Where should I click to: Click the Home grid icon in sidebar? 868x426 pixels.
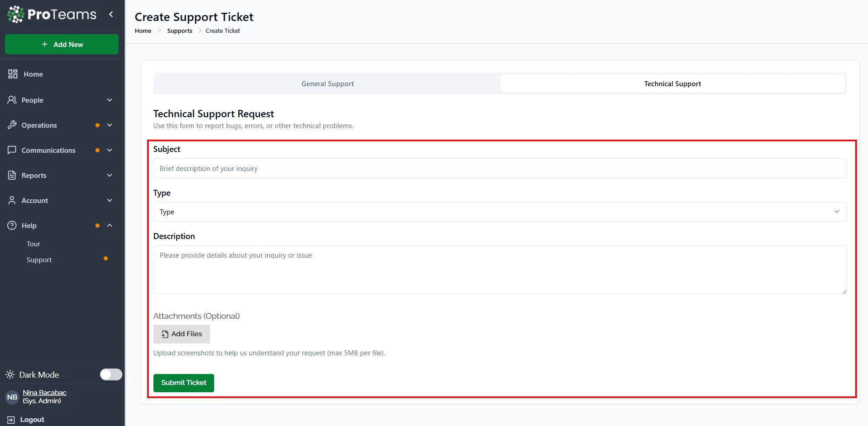point(13,74)
